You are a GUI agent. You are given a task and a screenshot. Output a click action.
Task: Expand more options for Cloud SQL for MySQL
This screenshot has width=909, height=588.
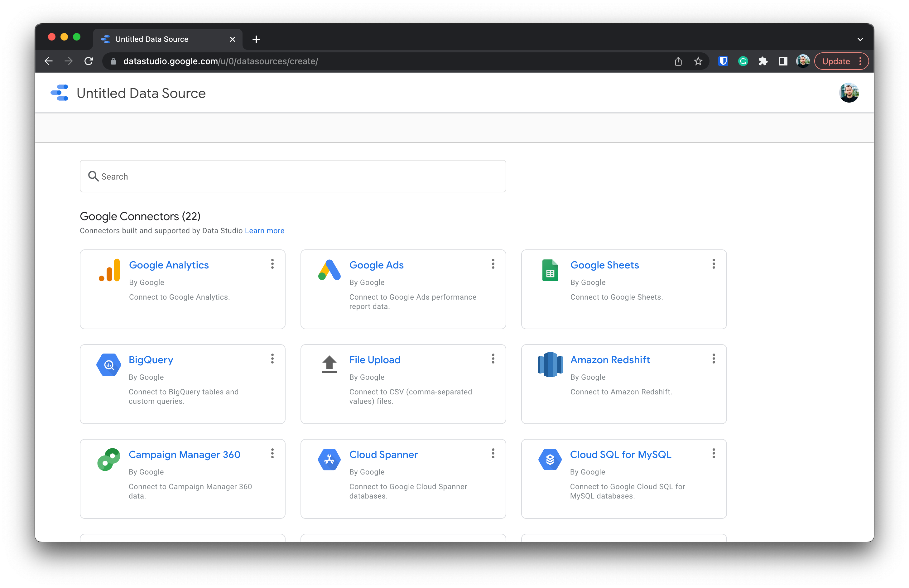713,453
